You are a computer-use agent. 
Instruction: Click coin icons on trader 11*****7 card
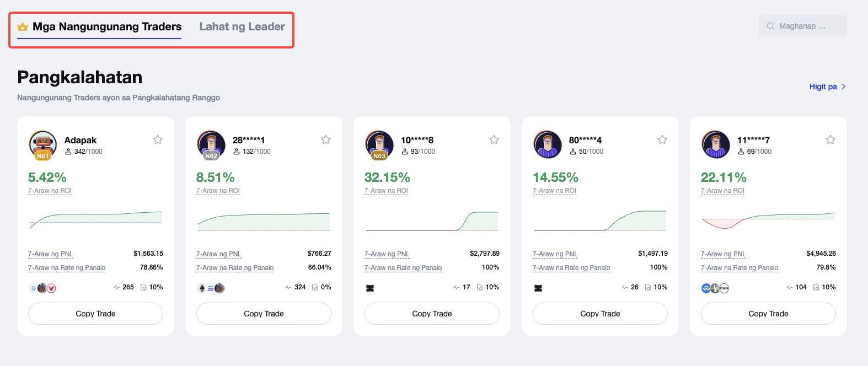pyautogui.click(x=715, y=288)
